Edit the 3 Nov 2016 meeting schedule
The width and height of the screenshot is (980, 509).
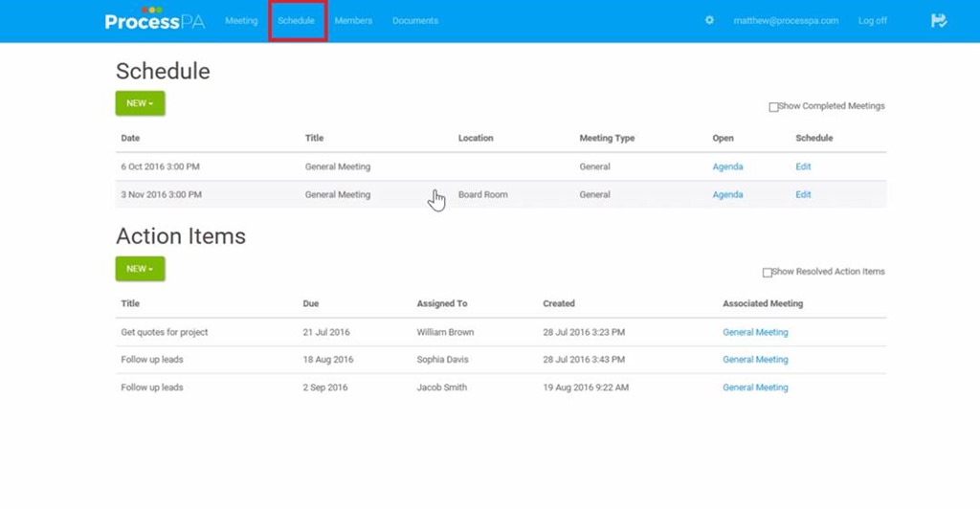point(803,194)
